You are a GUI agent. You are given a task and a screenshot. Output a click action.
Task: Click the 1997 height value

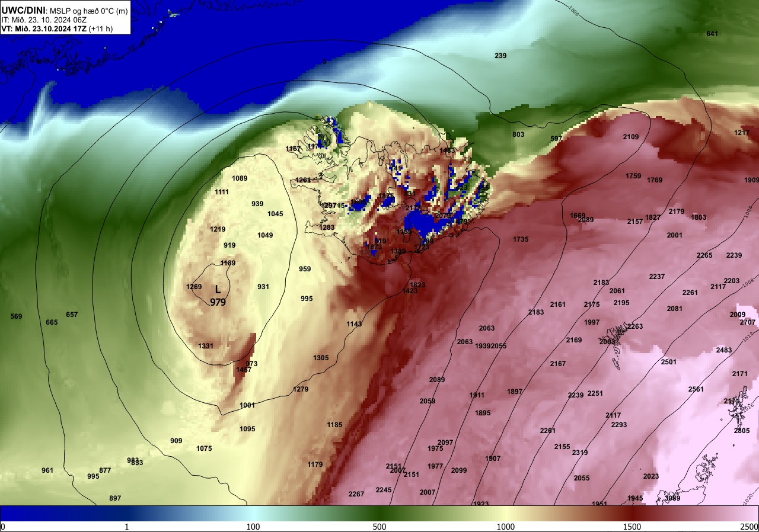point(592,322)
